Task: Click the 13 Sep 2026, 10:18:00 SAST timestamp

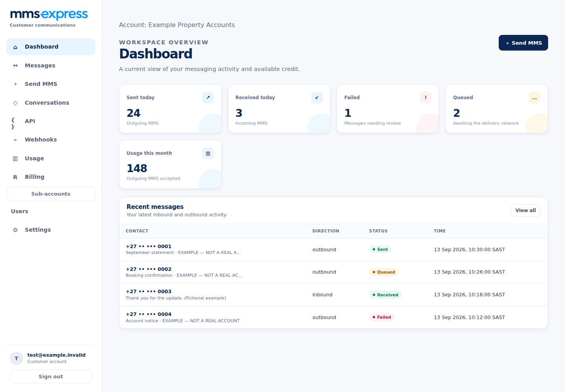Action: [469, 295]
